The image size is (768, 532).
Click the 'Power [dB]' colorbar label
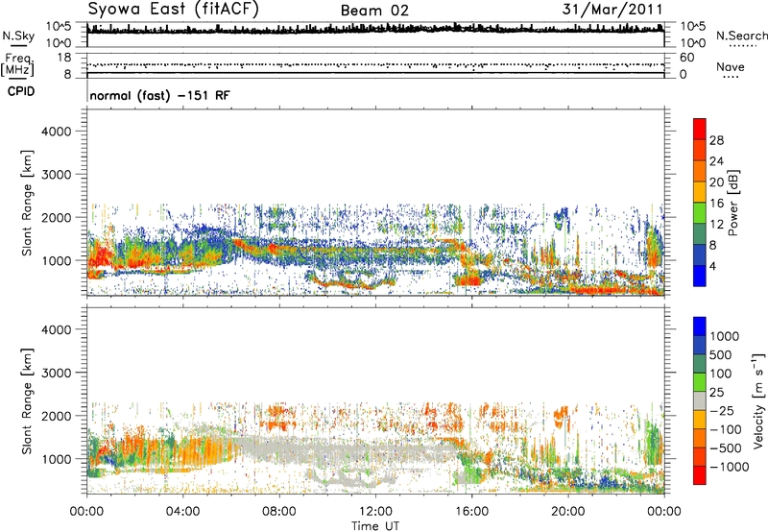pyautogui.click(x=732, y=203)
